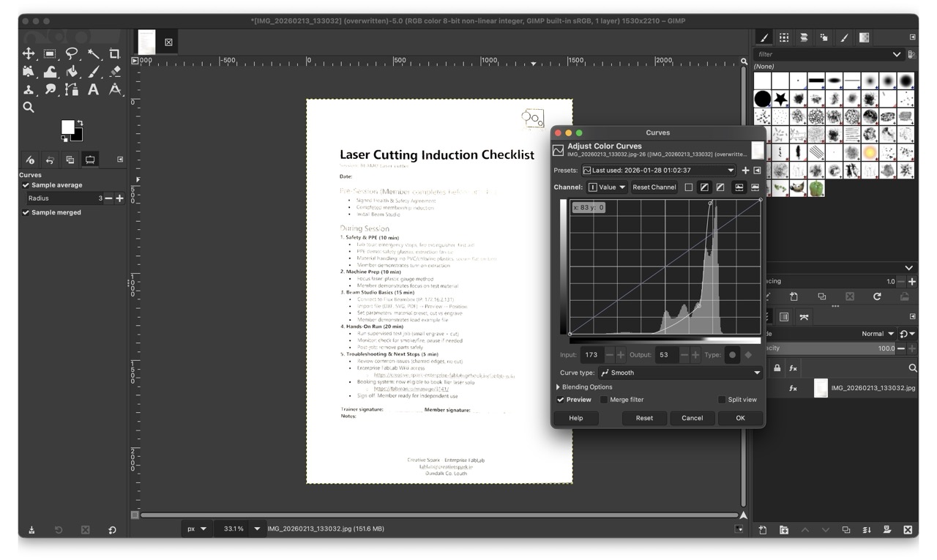Select corner curve point type
Image resolution: width=937 pixels, height=560 pixels.
[x=748, y=355]
